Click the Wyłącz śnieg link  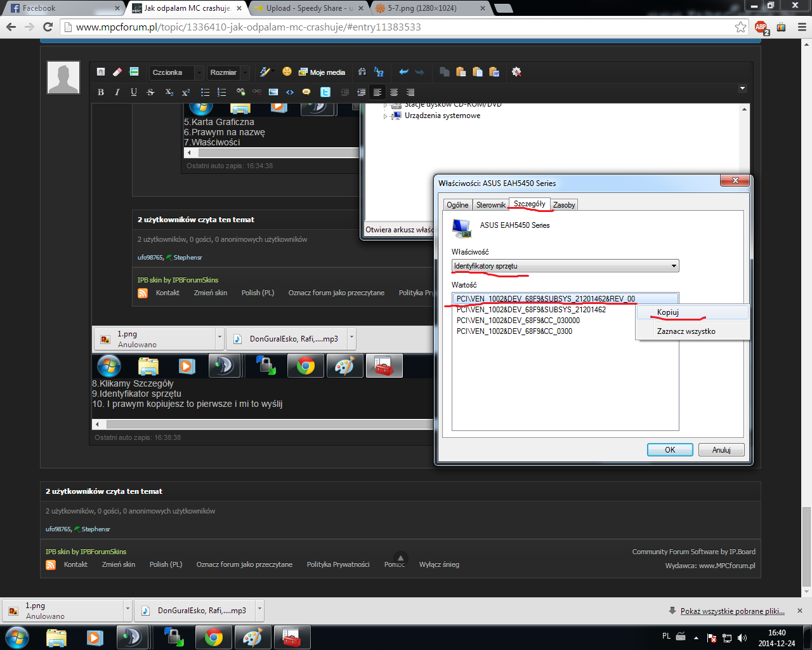439,564
